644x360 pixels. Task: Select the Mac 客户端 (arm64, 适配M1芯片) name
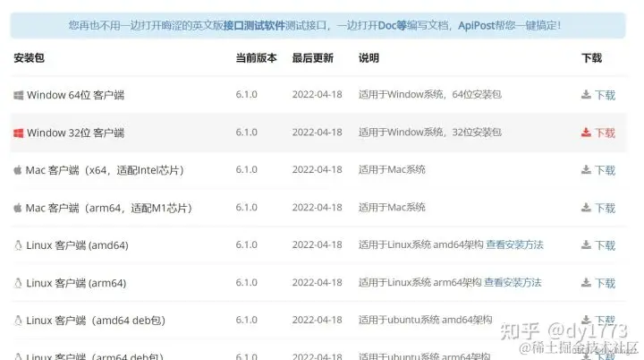pos(109,208)
